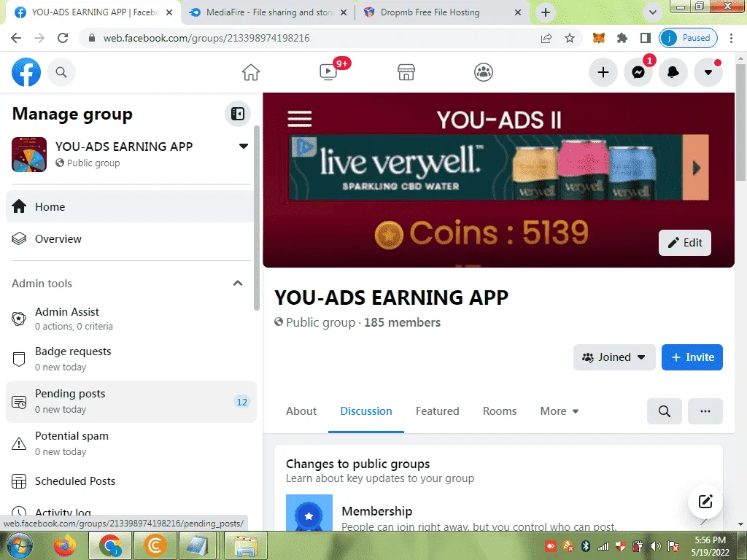Open the Groups icon in top navigation
This screenshot has height=560, width=747.
pos(484,72)
